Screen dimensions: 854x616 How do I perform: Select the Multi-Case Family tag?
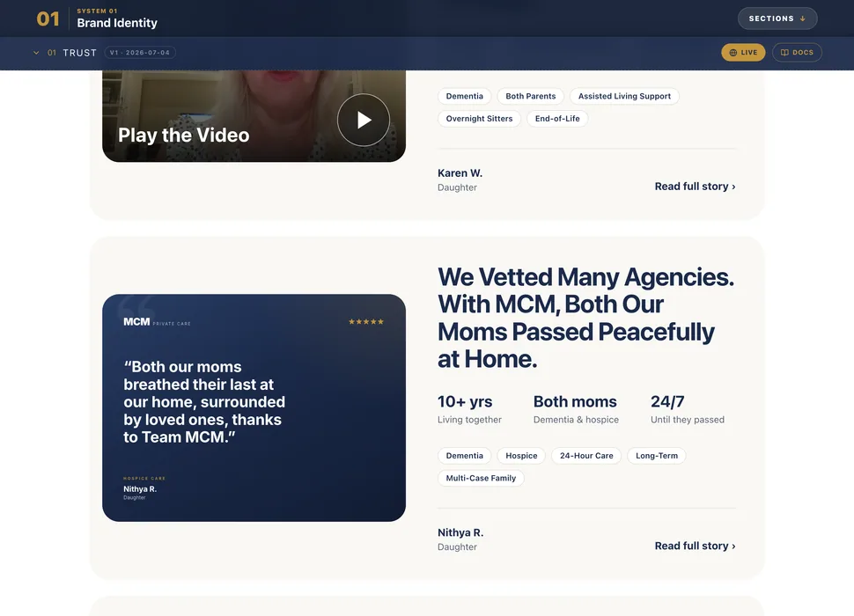pyautogui.click(x=481, y=478)
